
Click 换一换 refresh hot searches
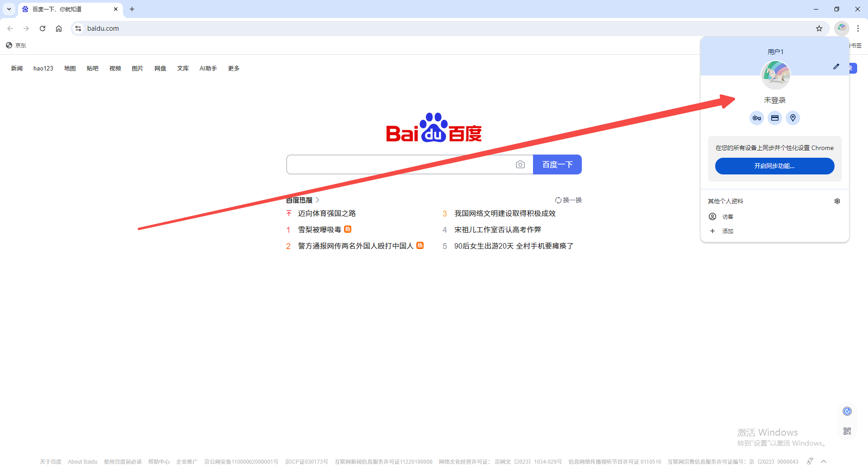568,200
